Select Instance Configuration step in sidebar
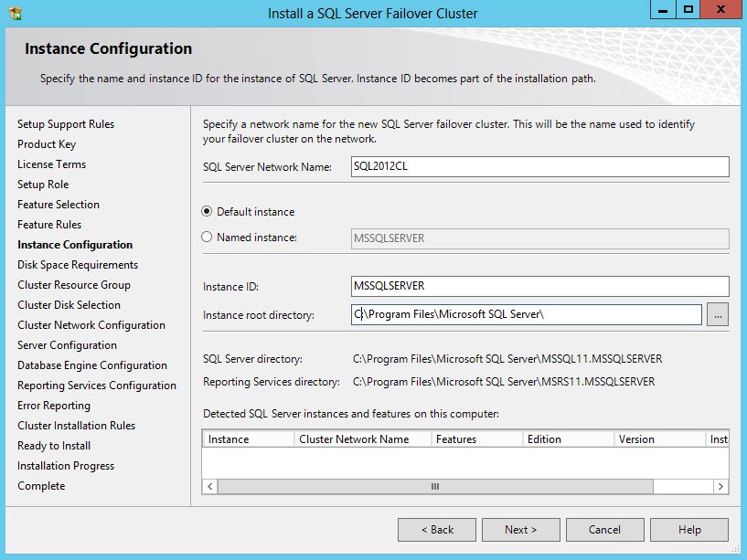 [x=75, y=245]
